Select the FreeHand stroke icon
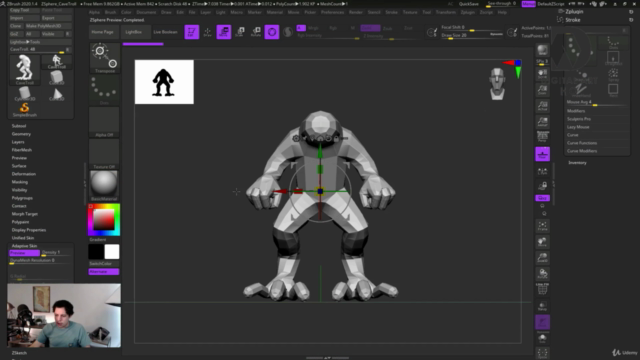 581,90
